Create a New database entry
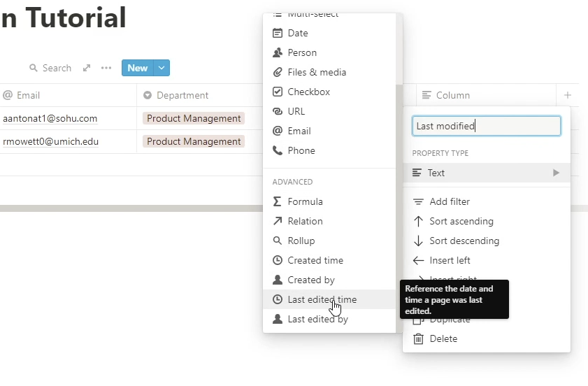 point(138,68)
